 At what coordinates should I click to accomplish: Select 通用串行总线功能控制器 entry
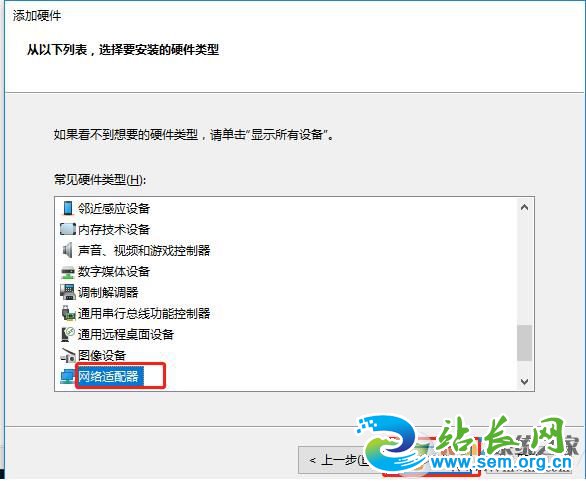point(144,313)
